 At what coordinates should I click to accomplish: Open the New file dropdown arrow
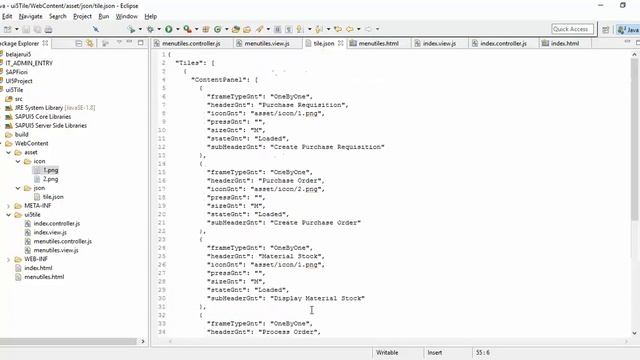pos(17,29)
